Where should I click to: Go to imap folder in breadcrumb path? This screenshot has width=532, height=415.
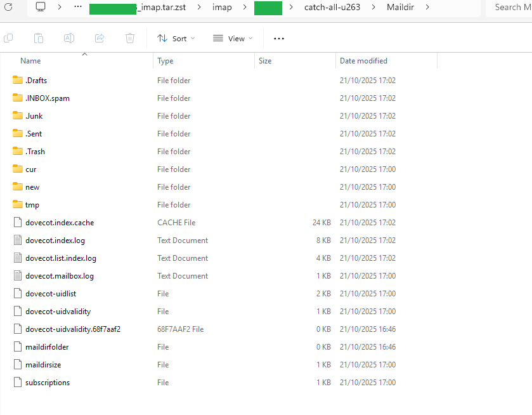tap(222, 7)
